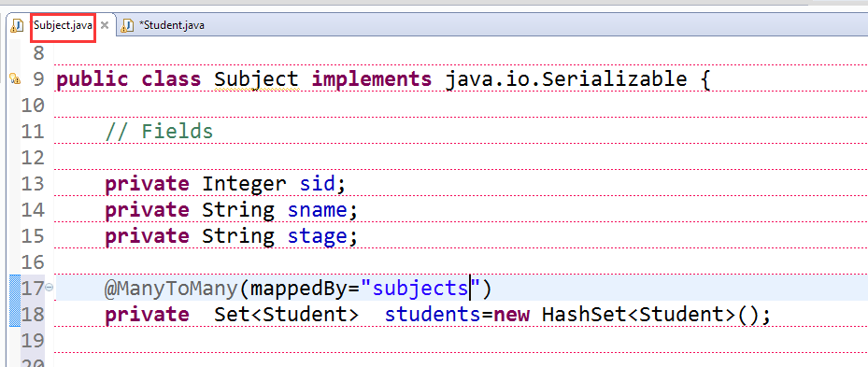Click the Java file icon on Subject.java tab

[17, 25]
